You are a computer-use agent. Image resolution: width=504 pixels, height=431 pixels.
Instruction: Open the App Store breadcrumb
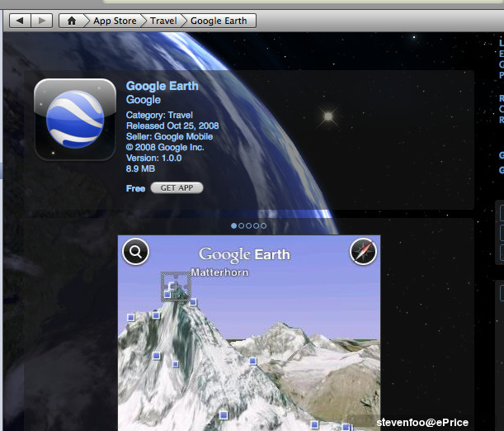[x=115, y=21]
